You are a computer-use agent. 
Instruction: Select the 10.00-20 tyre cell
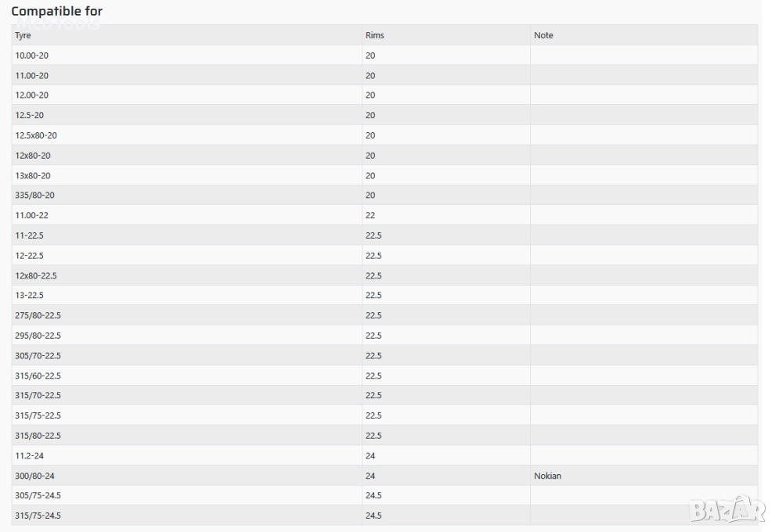click(x=31, y=56)
